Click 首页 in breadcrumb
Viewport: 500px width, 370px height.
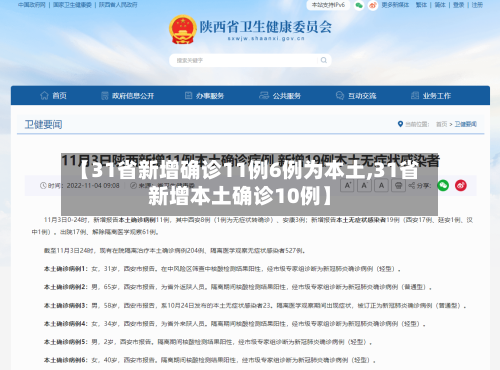coord(441,124)
